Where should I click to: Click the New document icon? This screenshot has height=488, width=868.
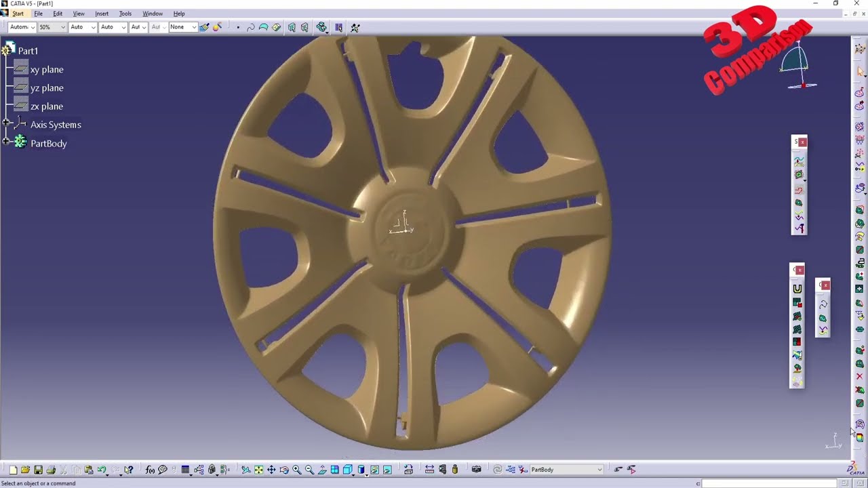click(x=13, y=470)
